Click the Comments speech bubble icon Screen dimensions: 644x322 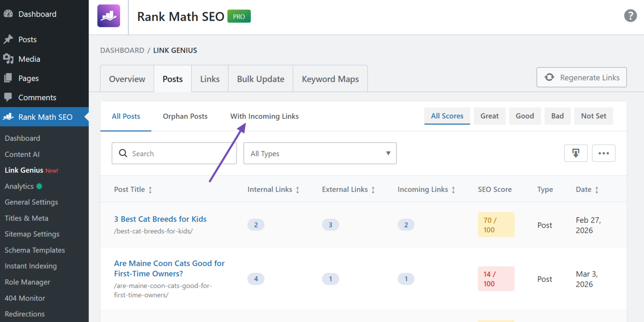click(8, 97)
